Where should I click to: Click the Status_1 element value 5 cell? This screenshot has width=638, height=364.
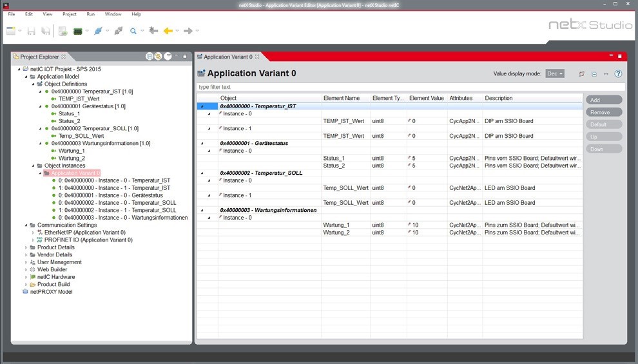427,158
